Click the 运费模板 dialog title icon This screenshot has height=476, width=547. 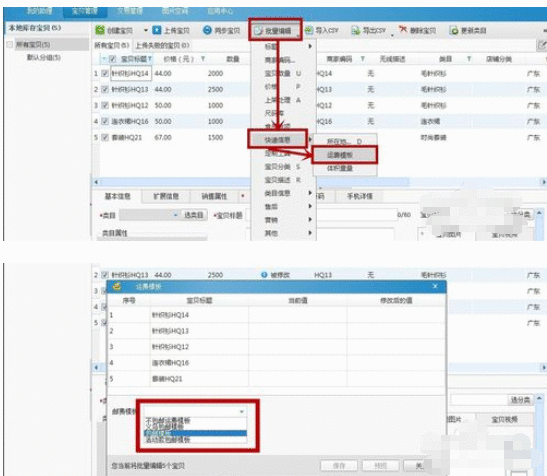tap(117, 286)
